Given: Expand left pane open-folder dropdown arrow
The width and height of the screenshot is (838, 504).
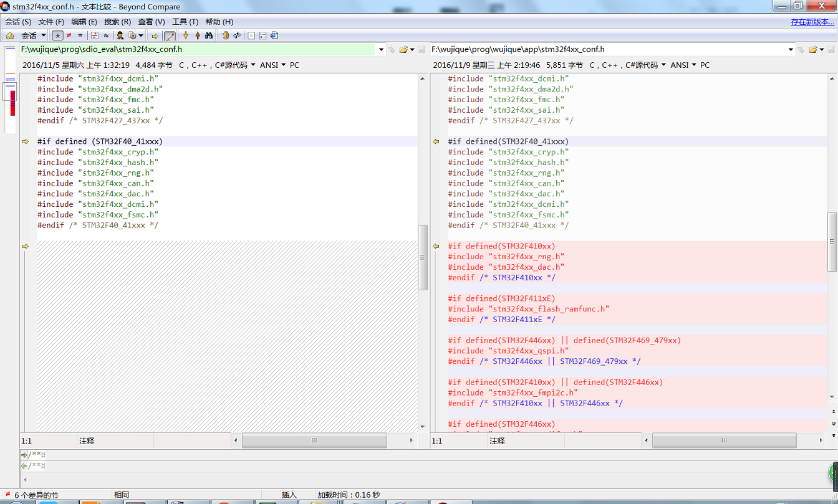Looking at the screenshot, I should 412,49.
